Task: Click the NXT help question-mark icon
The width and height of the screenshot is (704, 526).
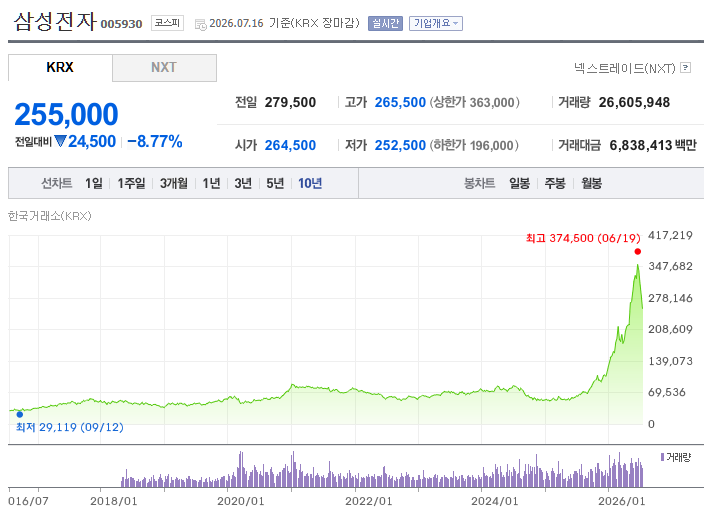Action: pos(685,68)
